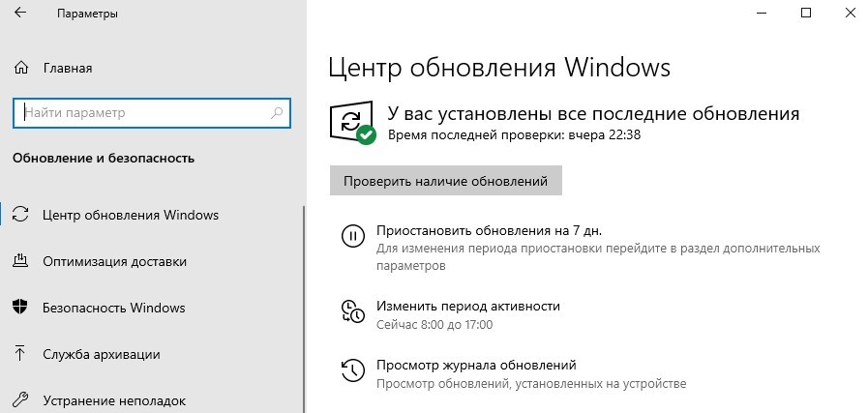Minimize the Параметры window

(x=763, y=13)
